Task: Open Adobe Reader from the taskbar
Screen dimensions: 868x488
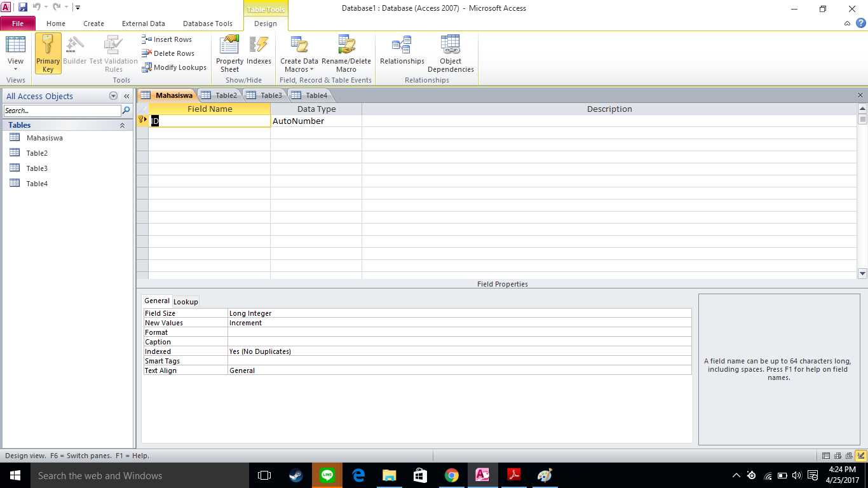Action: (513, 475)
